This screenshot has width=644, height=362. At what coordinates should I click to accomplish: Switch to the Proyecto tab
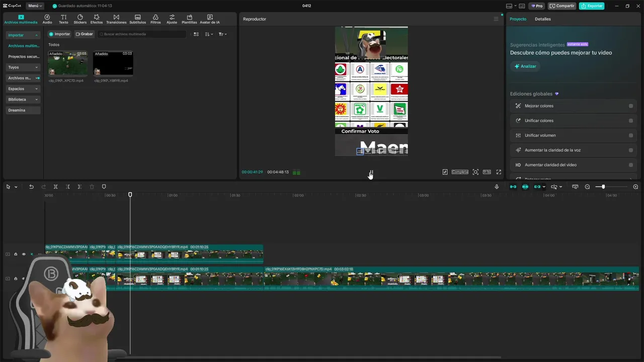(518, 19)
